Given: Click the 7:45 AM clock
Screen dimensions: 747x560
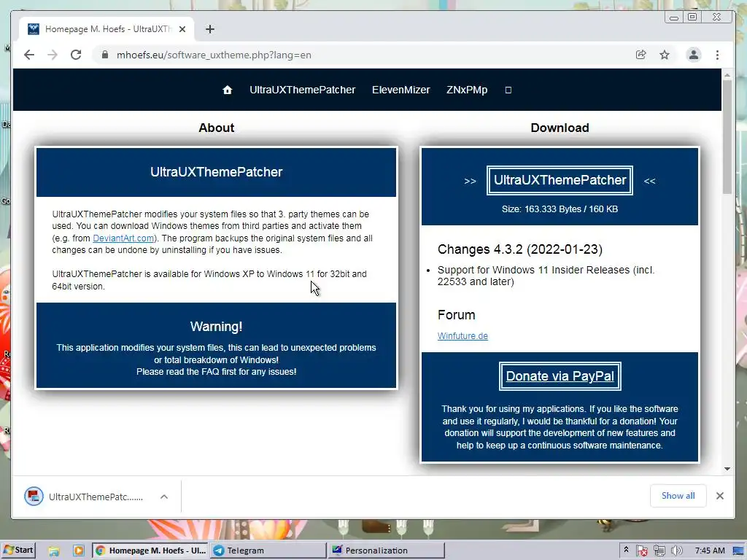Looking at the screenshot, I should (x=710, y=551).
